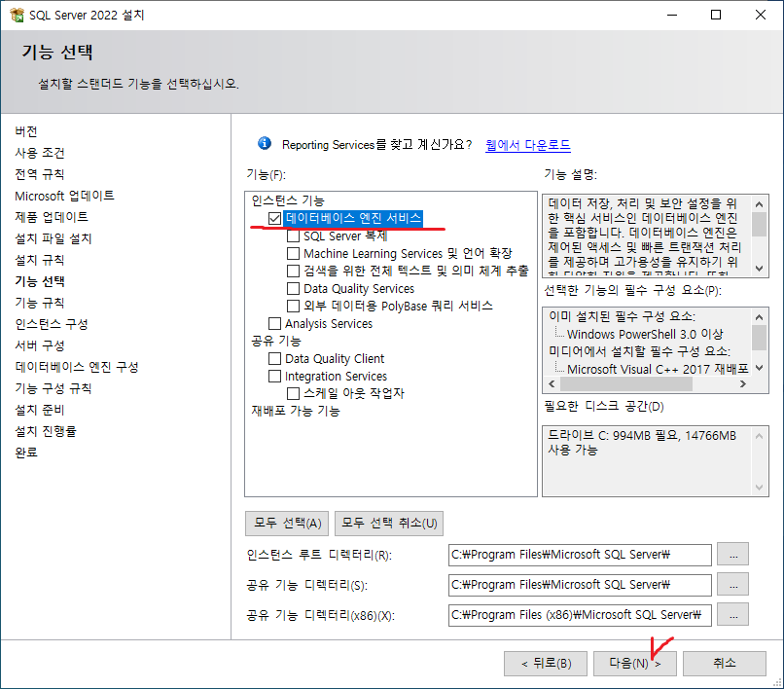This screenshot has height=689, width=784.
Task: Click the 설치 진행률 step
Action: (46, 431)
